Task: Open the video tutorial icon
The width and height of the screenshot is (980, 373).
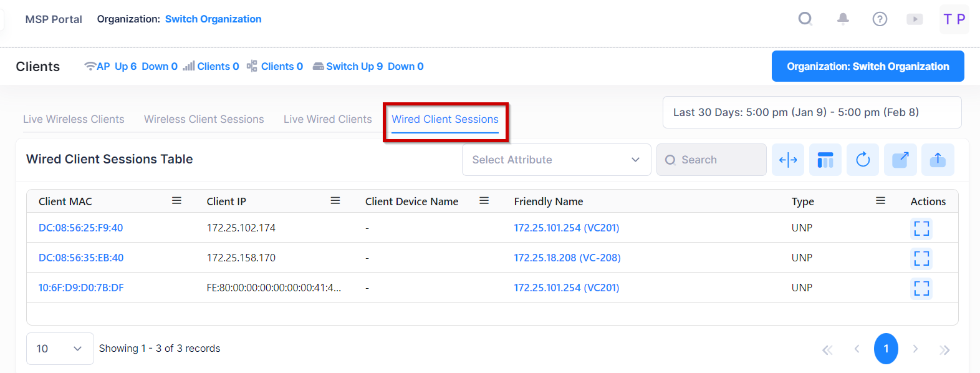Action: [915, 19]
